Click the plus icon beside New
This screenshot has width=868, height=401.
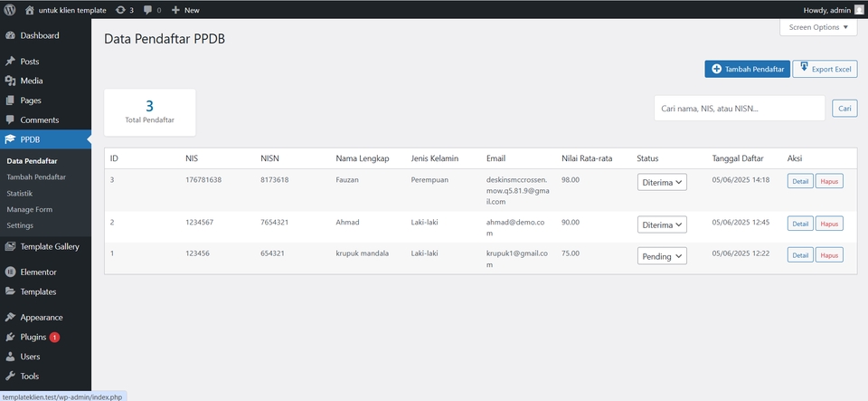tap(175, 10)
